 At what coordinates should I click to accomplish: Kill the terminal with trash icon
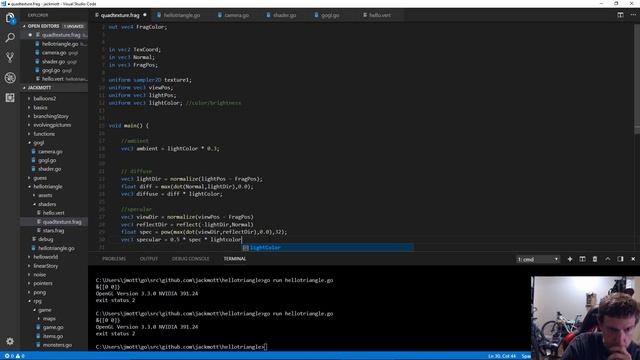595,259
